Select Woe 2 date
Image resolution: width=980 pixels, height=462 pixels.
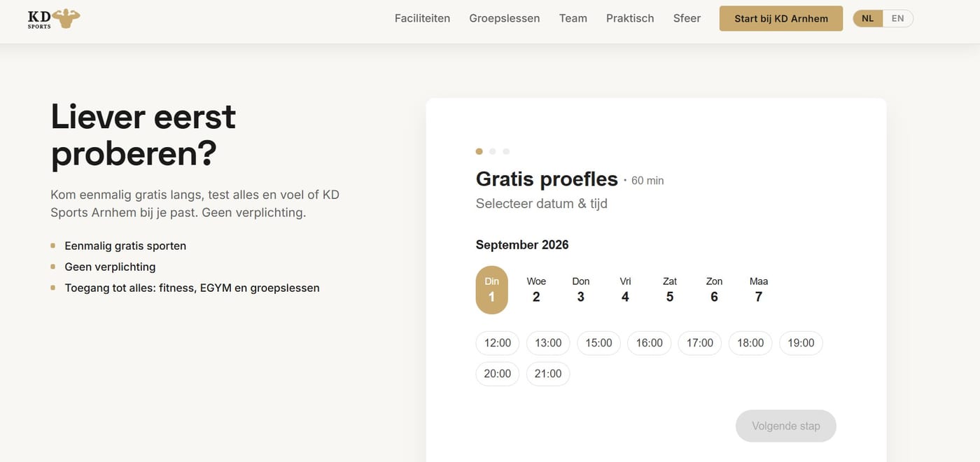tap(536, 290)
